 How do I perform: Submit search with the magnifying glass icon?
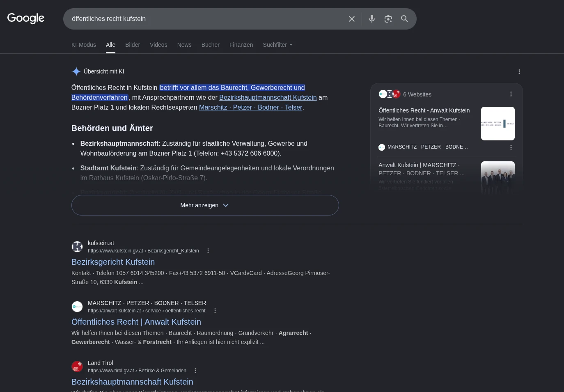coord(405,19)
